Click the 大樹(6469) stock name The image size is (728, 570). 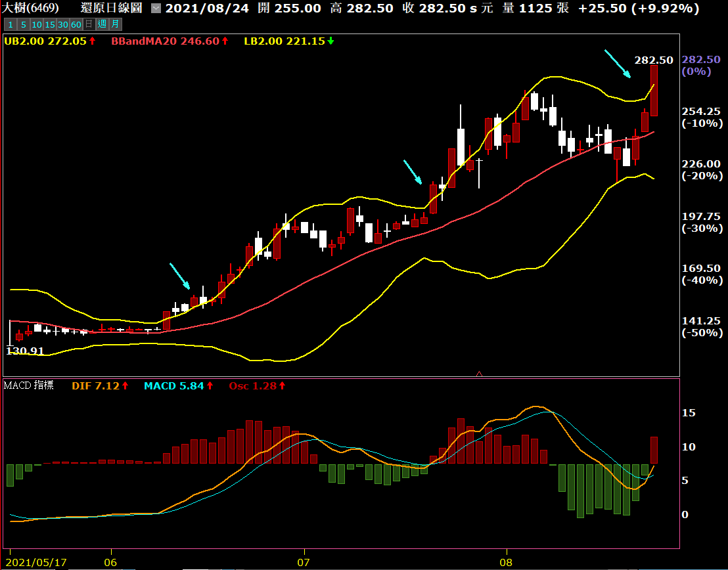click(32, 9)
